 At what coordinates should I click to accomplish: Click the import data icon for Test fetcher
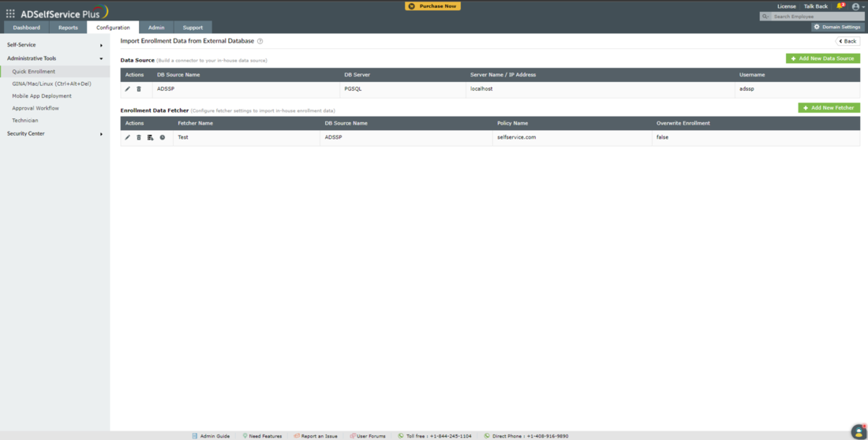(x=151, y=137)
